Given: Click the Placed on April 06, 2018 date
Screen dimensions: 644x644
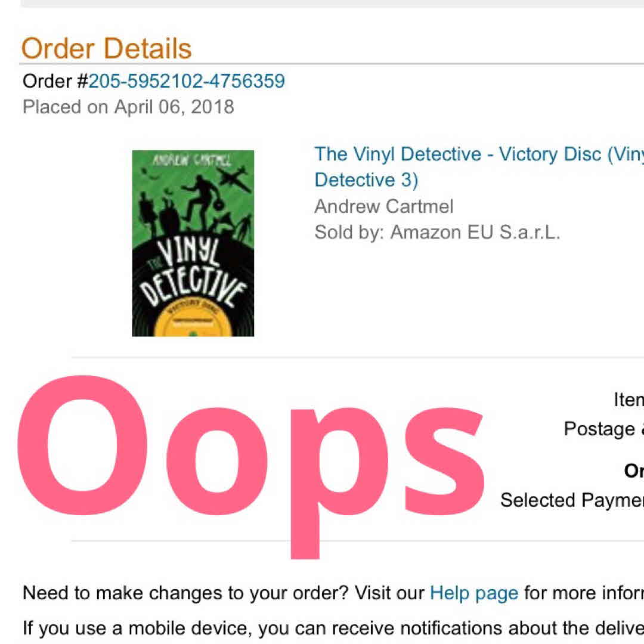Looking at the screenshot, I should click(128, 107).
